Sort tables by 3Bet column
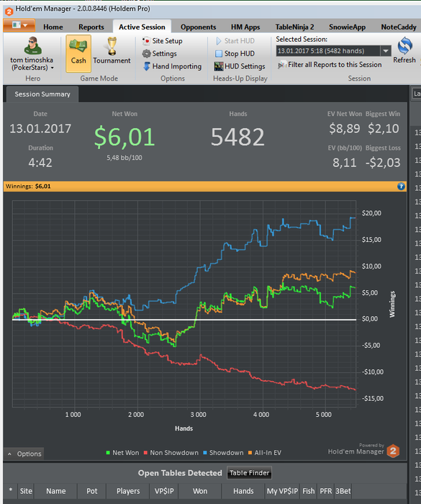 pyautogui.click(x=343, y=491)
